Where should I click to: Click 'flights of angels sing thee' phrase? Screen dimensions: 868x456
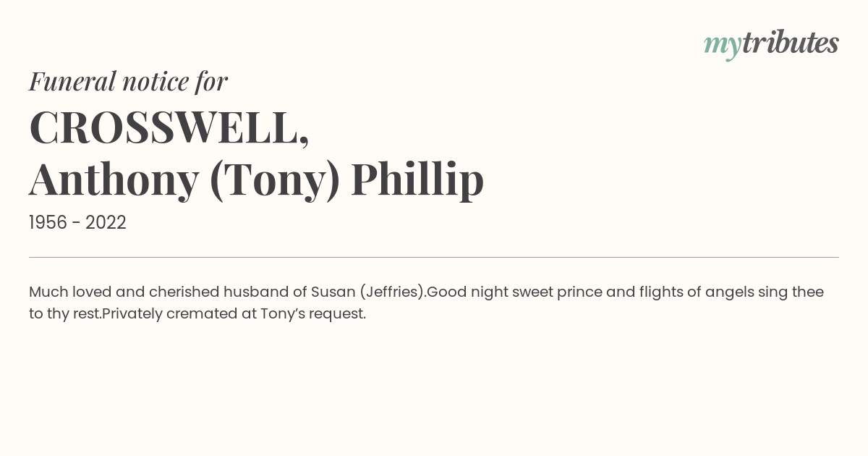(x=731, y=292)
